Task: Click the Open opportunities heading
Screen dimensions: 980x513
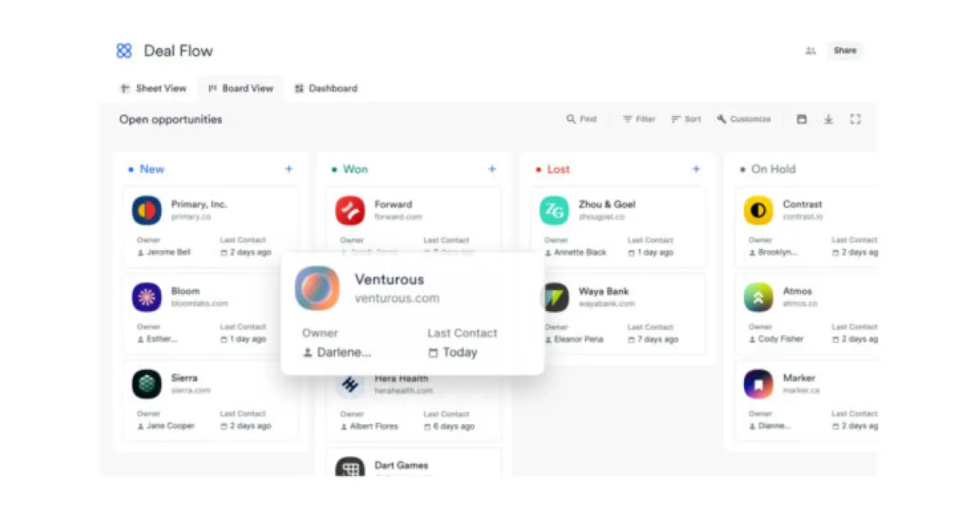Action: click(x=171, y=119)
